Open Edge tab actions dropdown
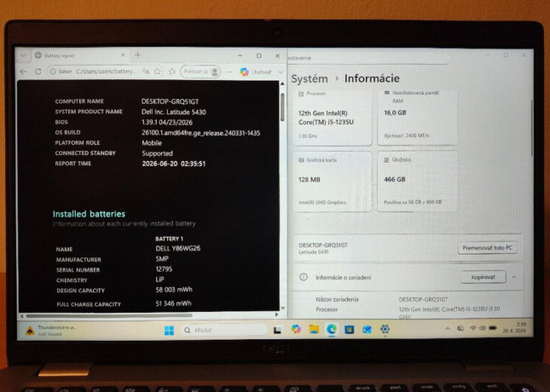Image resolution: width=550 pixels, height=392 pixels. pyautogui.click(x=23, y=55)
